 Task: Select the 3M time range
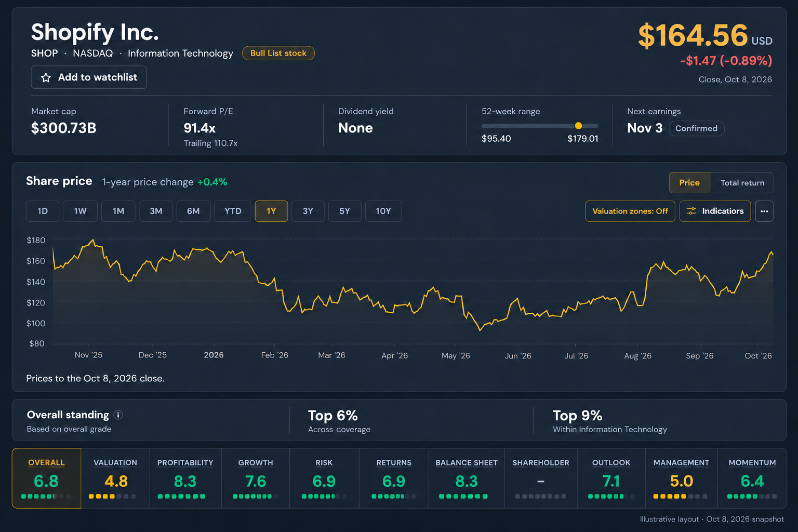coord(156,211)
